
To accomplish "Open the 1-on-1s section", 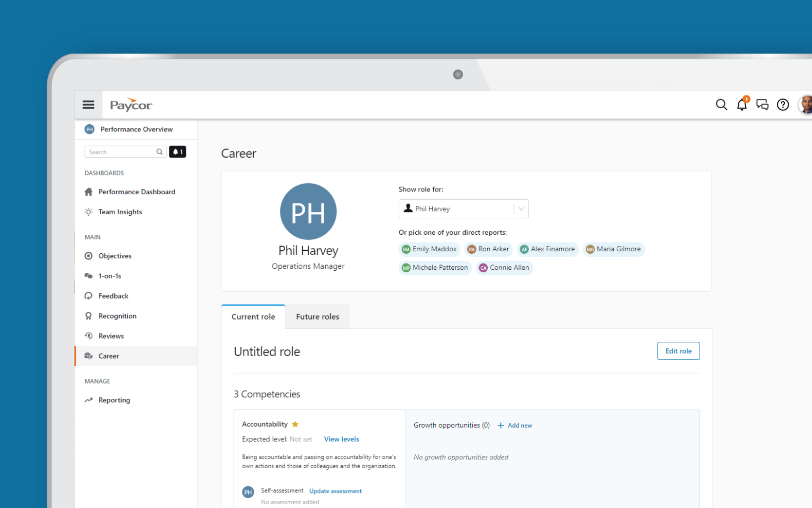I will 110,276.
